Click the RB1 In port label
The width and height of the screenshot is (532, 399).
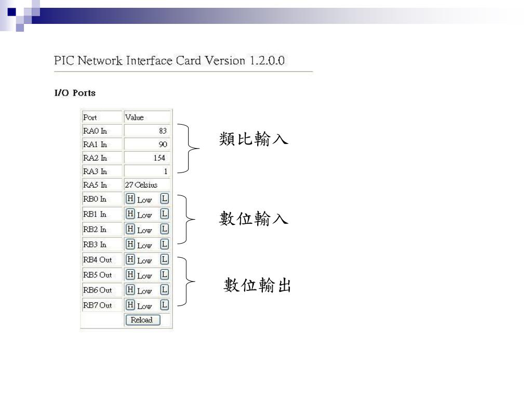pos(95,214)
